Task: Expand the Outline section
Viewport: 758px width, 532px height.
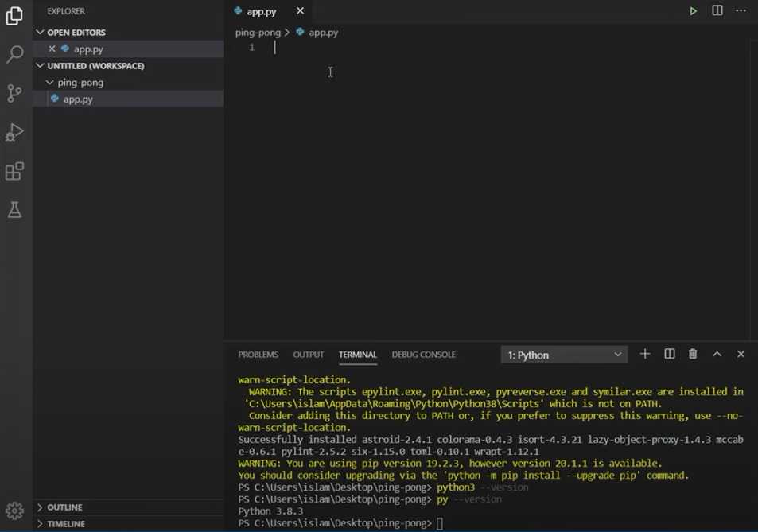Action: point(40,507)
